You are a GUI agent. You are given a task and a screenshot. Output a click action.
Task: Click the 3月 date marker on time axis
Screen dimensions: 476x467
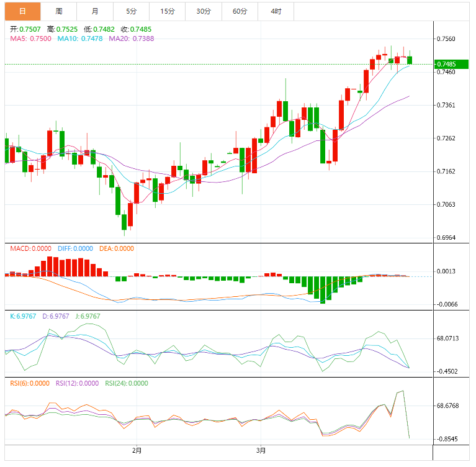pos(261,450)
